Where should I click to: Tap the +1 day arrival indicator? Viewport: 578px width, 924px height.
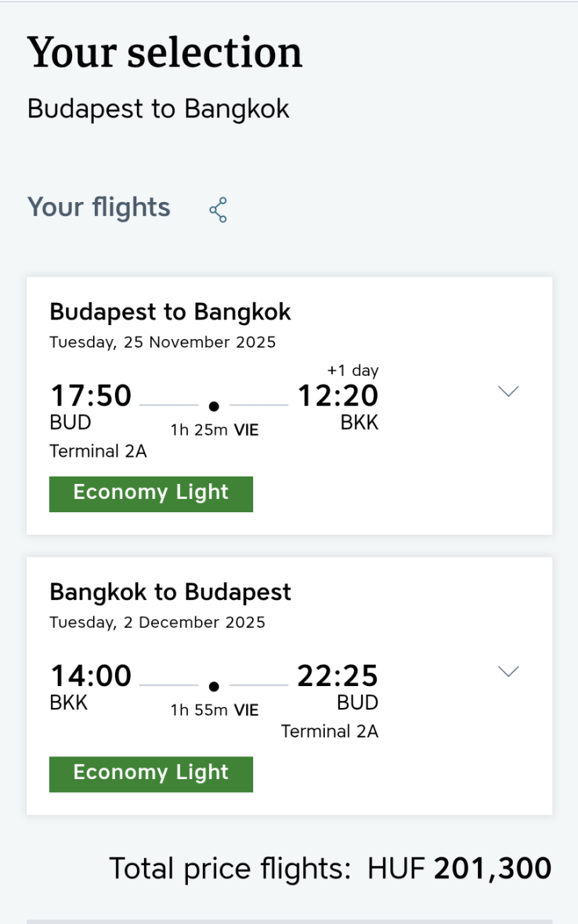352,370
